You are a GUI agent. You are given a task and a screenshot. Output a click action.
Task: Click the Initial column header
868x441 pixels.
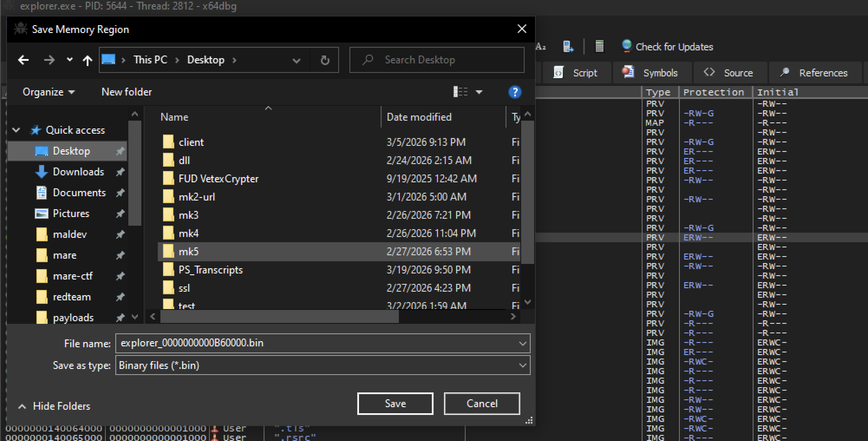point(778,92)
